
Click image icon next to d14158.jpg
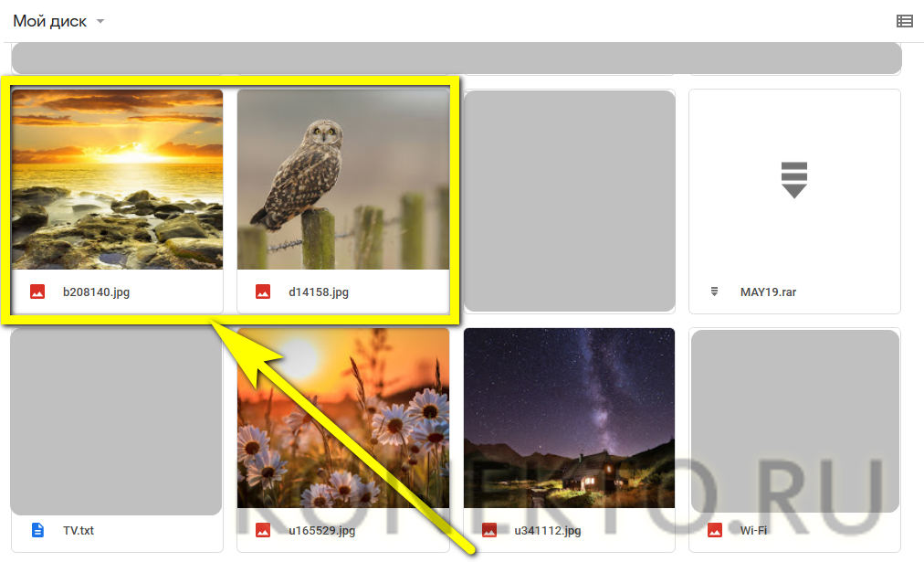point(263,292)
